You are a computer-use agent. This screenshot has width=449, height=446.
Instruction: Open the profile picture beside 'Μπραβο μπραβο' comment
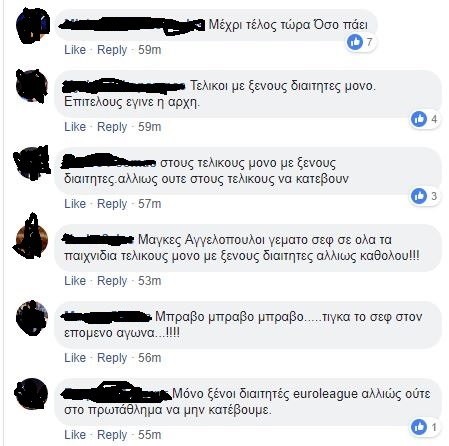point(32,318)
